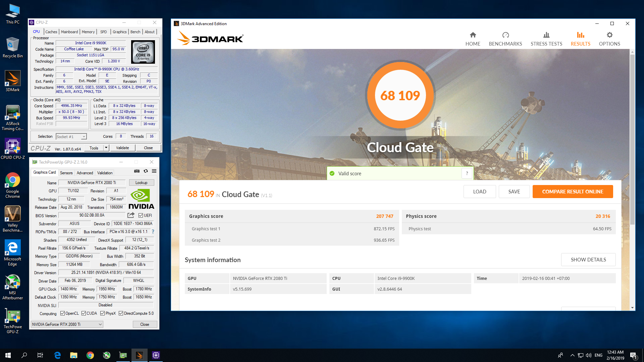Open the BENCHMARKS section in 3DMark

tap(505, 39)
